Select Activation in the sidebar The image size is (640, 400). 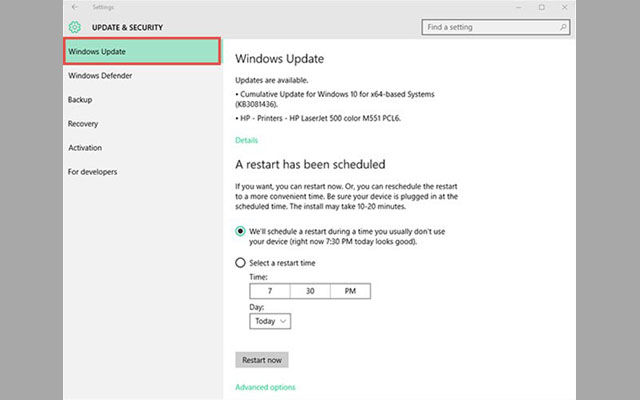tap(85, 148)
